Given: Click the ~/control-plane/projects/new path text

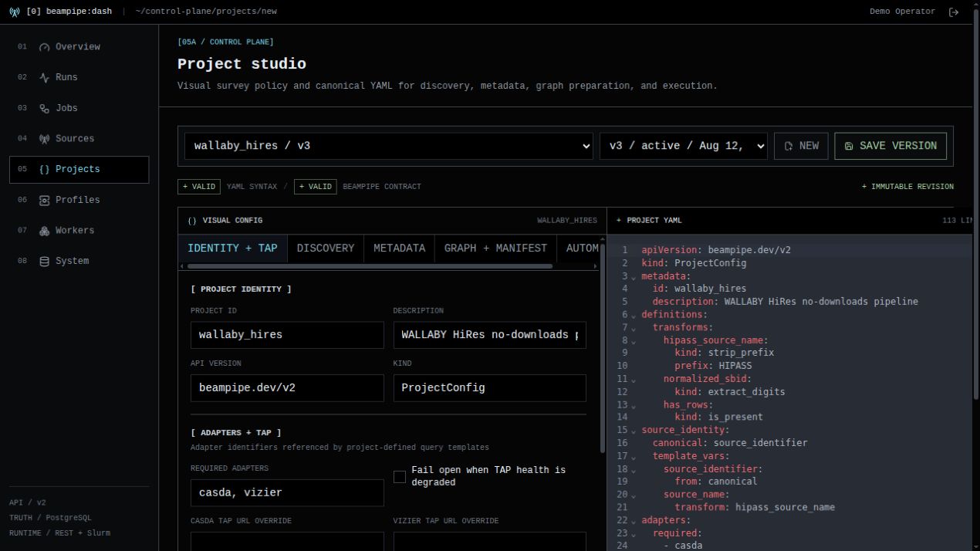Looking at the screenshot, I should click(206, 12).
